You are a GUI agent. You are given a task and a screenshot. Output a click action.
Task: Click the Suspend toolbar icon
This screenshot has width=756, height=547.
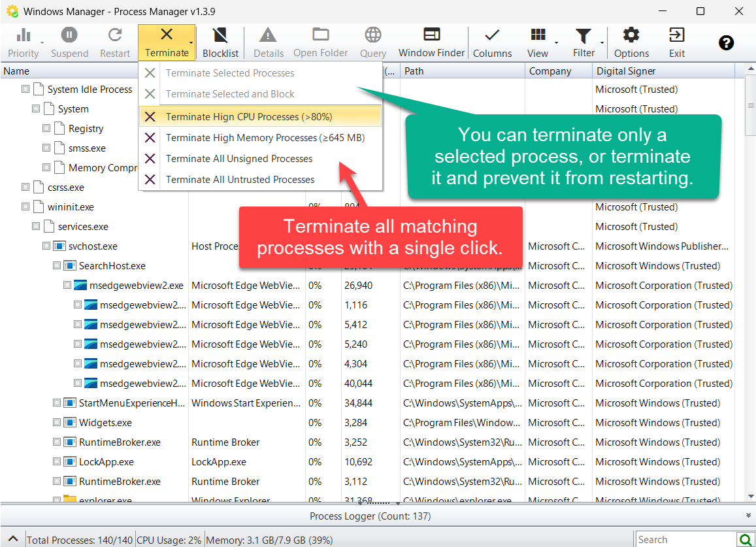(69, 35)
